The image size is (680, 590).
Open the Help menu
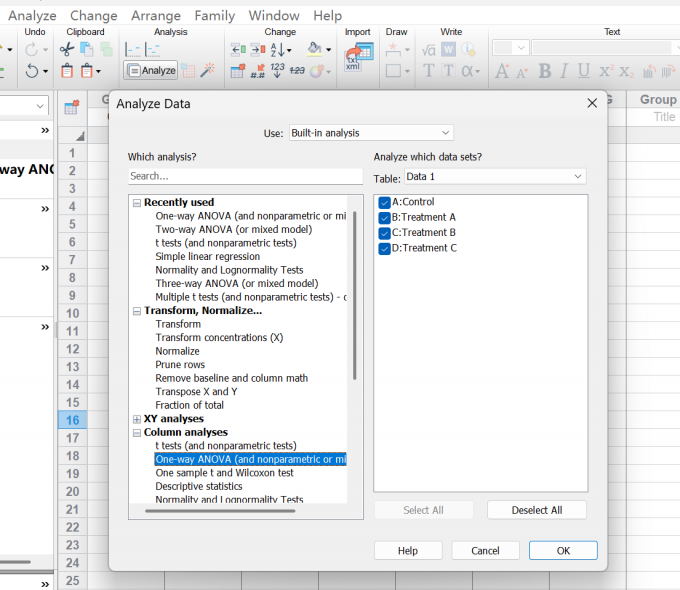pos(328,16)
